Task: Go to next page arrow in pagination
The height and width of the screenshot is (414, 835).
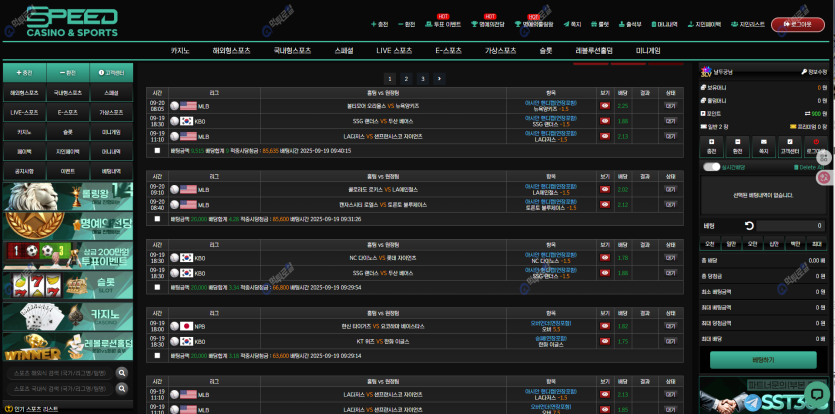Action: pos(439,78)
